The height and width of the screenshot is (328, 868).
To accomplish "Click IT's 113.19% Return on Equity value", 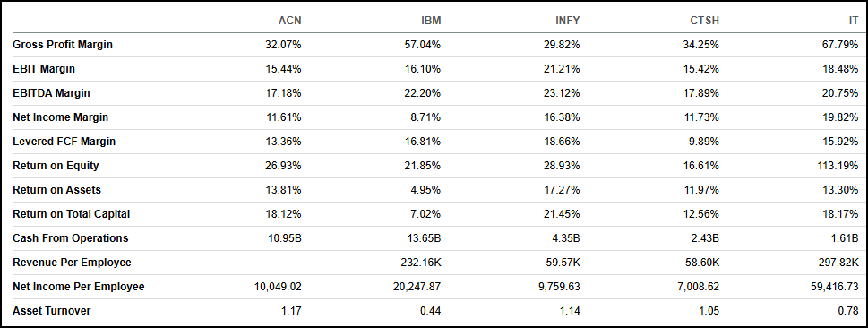I will 838,166.
